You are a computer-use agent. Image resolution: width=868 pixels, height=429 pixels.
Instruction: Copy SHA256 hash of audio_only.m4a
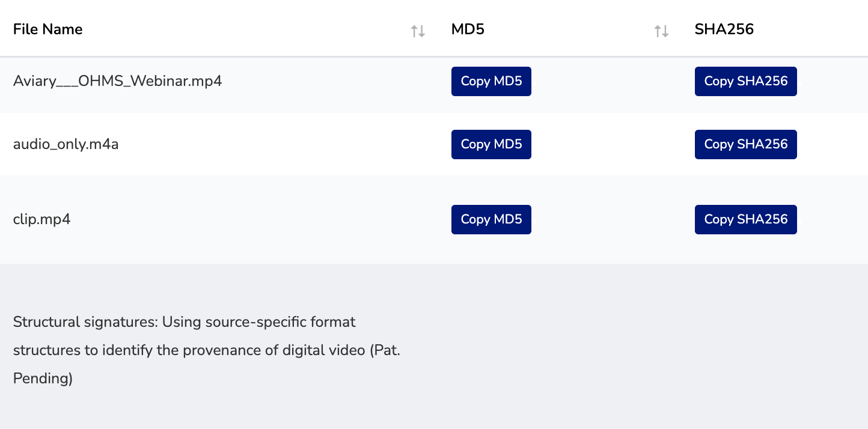click(745, 144)
